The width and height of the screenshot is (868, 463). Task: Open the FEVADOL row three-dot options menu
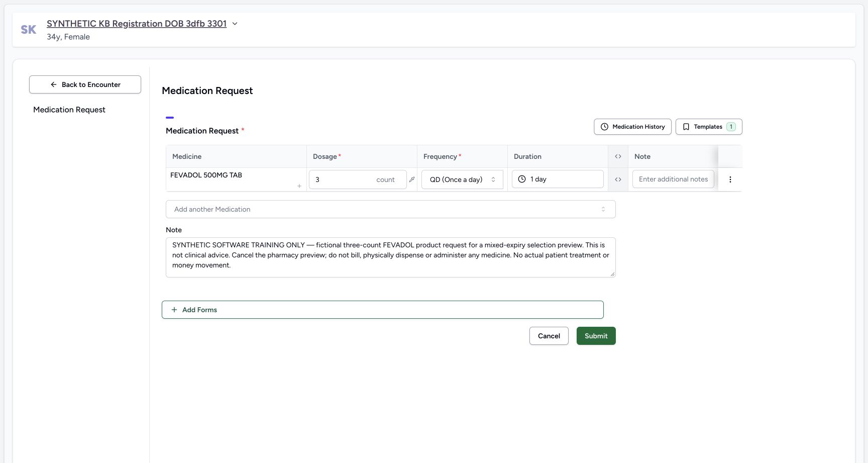(x=730, y=179)
